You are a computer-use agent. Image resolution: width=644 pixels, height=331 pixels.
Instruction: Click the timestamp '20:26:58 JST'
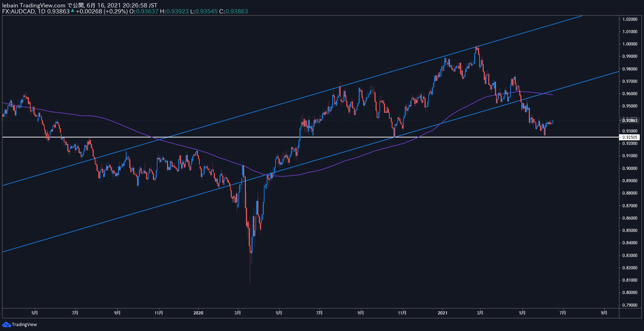click(140, 5)
